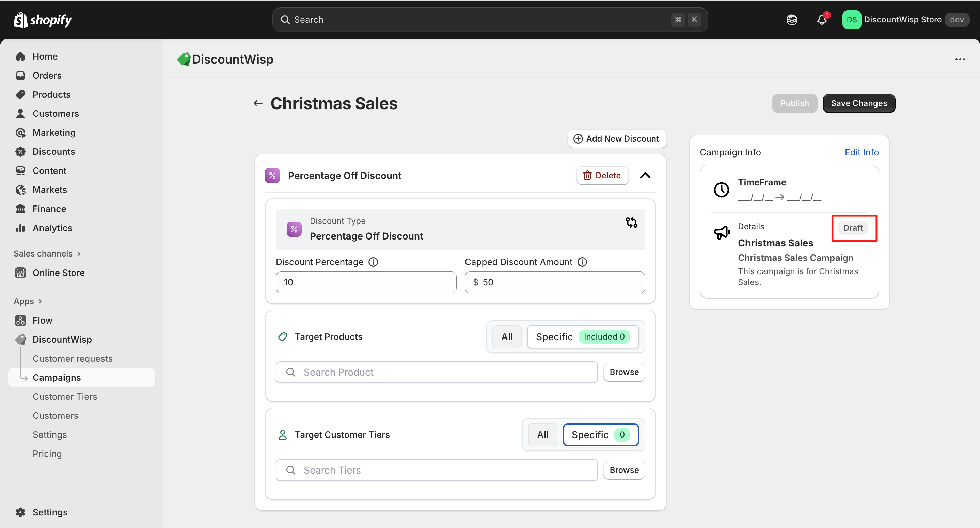The image size is (980, 528).
Task: Open Customer Tiers in sidebar
Action: pos(65,396)
